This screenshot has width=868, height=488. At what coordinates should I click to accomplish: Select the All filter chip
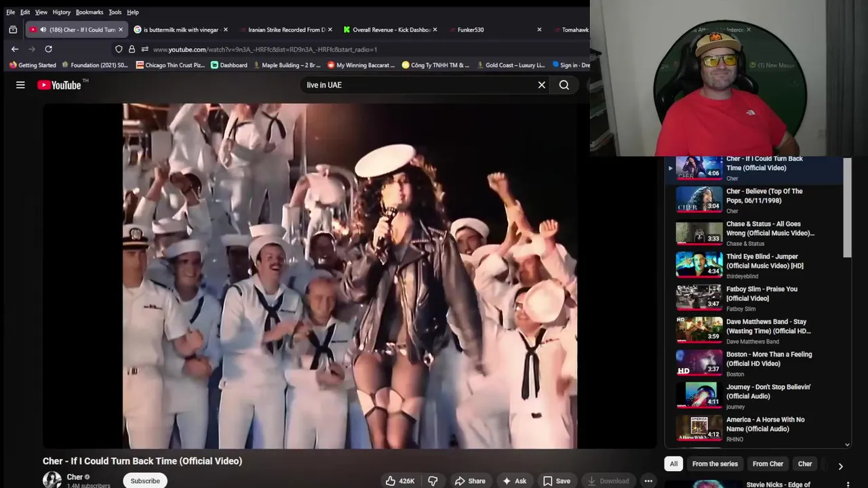coord(673,464)
